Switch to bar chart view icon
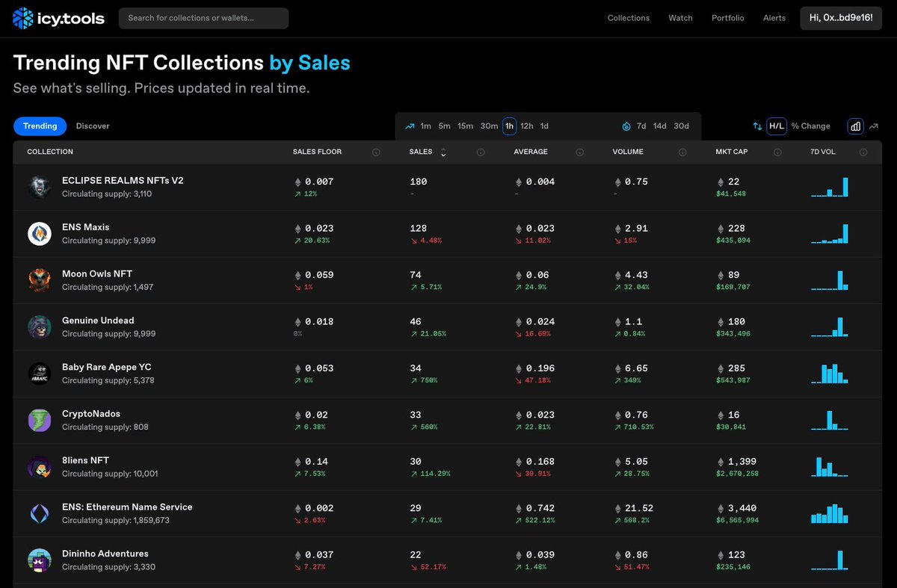Screen dimensions: 897x588 pyautogui.click(x=855, y=126)
